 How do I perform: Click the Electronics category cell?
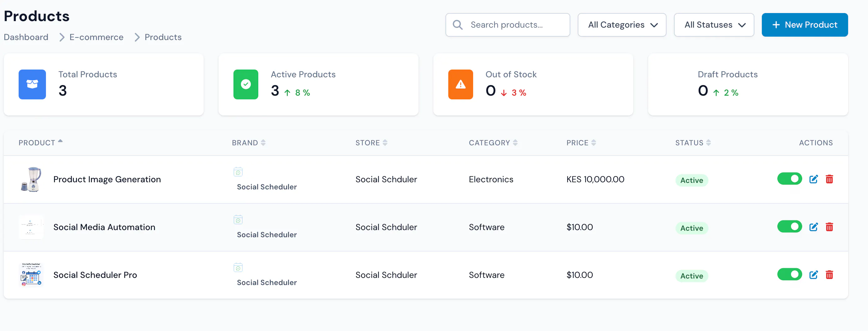pyautogui.click(x=491, y=179)
